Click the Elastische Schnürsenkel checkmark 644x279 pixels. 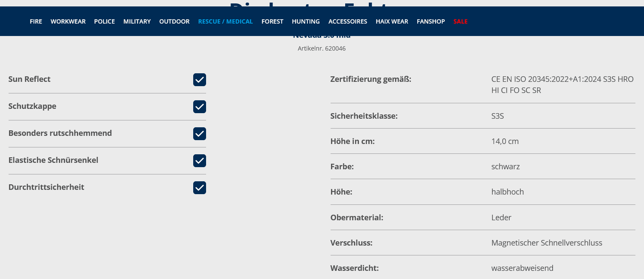tap(200, 161)
